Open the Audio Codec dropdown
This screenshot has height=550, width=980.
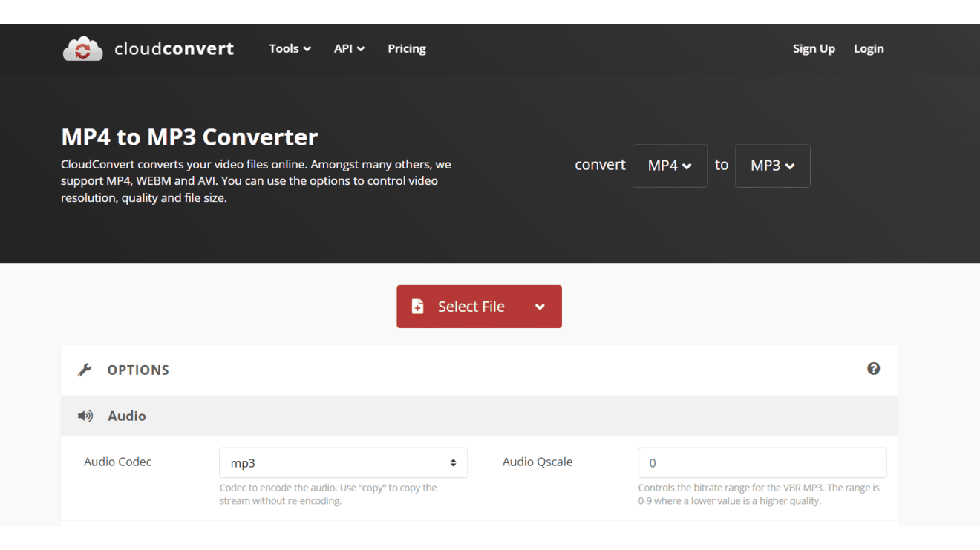click(x=343, y=462)
